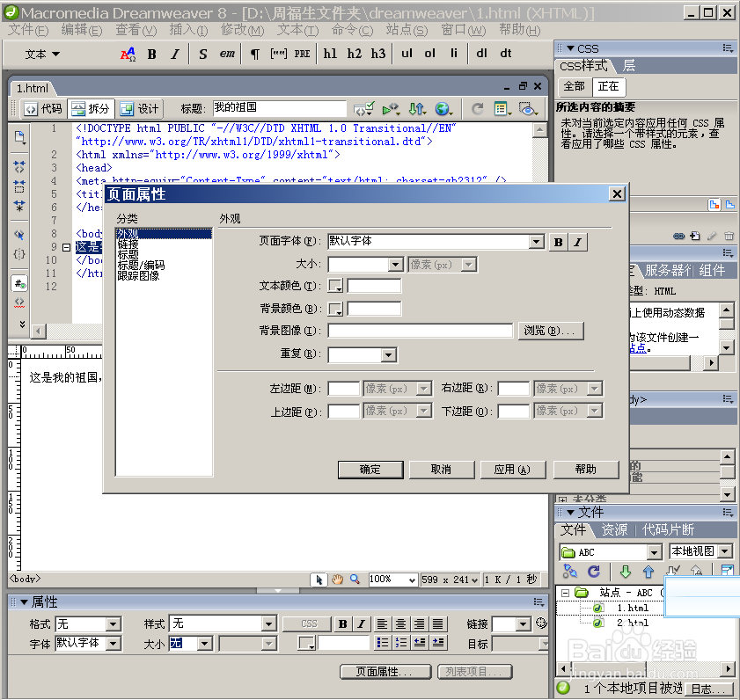Open the font dropdown in properties panel
Screen dimensions: 740x700
tap(114, 644)
